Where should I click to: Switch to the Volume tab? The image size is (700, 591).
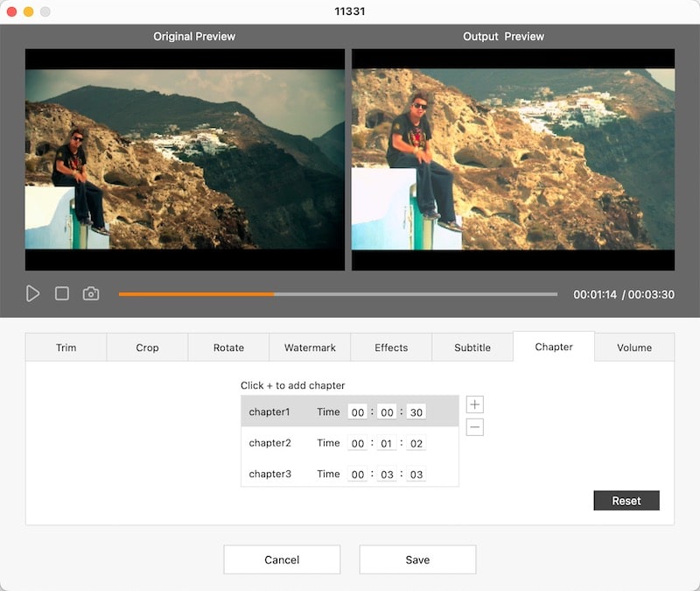point(634,347)
